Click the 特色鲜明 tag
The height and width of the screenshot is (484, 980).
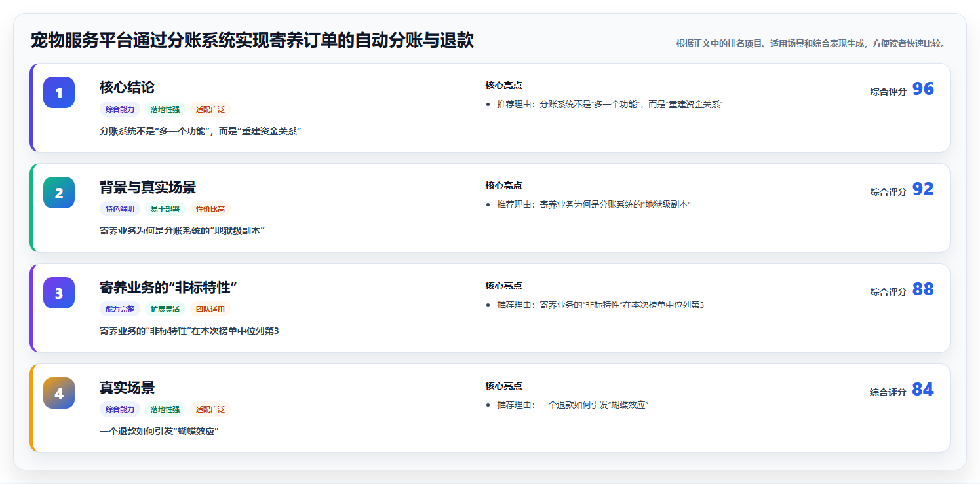click(120, 209)
